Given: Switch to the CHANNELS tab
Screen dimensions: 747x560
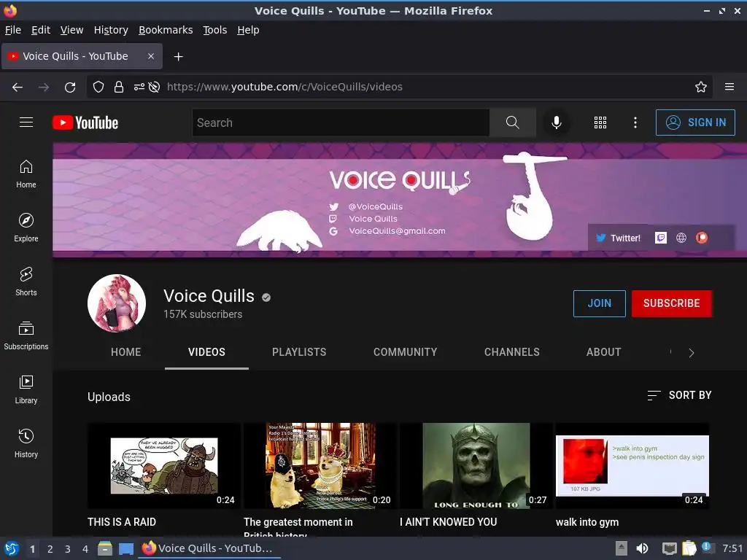Looking at the screenshot, I should coord(512,352).
